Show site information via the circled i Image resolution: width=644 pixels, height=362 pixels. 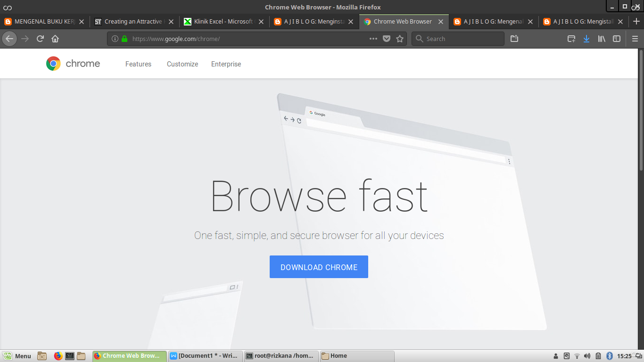(115, 39)
